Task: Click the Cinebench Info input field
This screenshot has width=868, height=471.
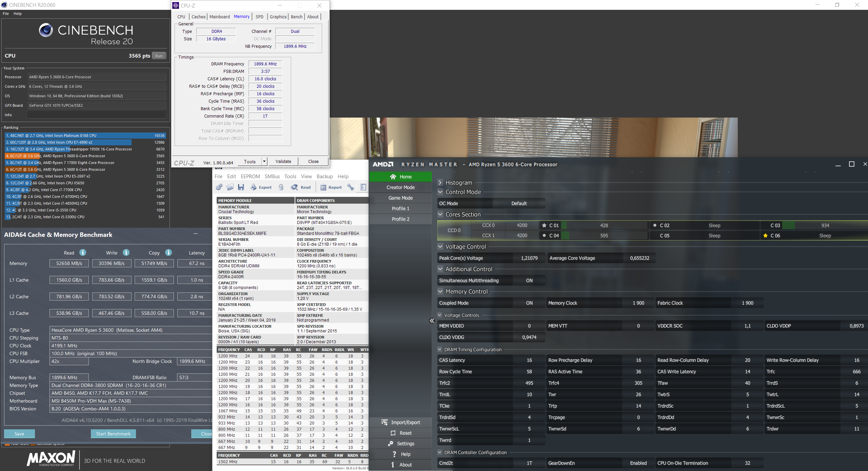Action: (97, 115)
